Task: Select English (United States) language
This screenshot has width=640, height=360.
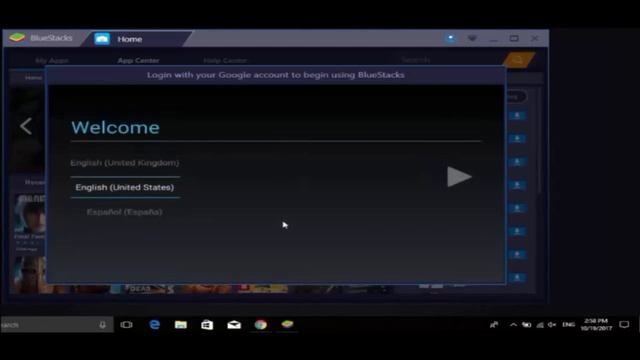Action: [x=124, y=187]
